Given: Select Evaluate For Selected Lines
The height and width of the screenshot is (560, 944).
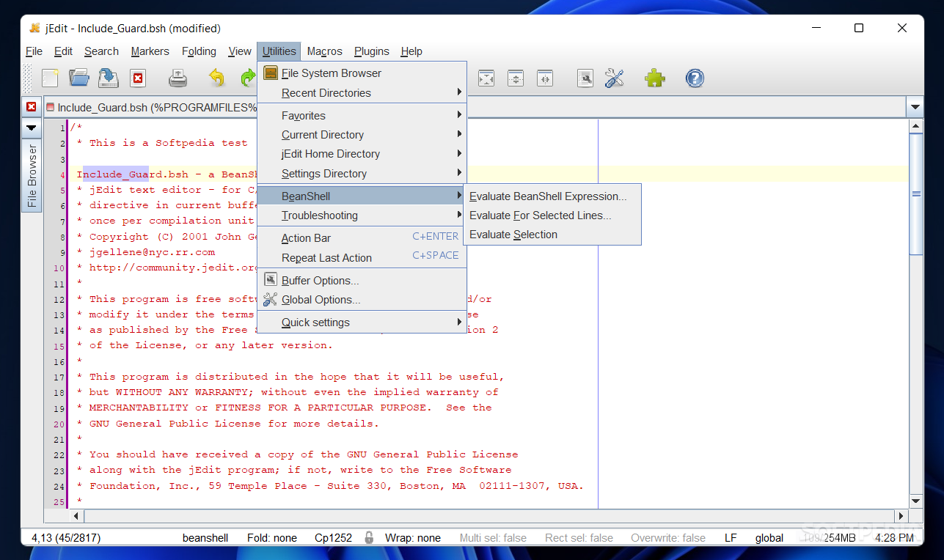Looking at the screenshot, I should [552, 215].
